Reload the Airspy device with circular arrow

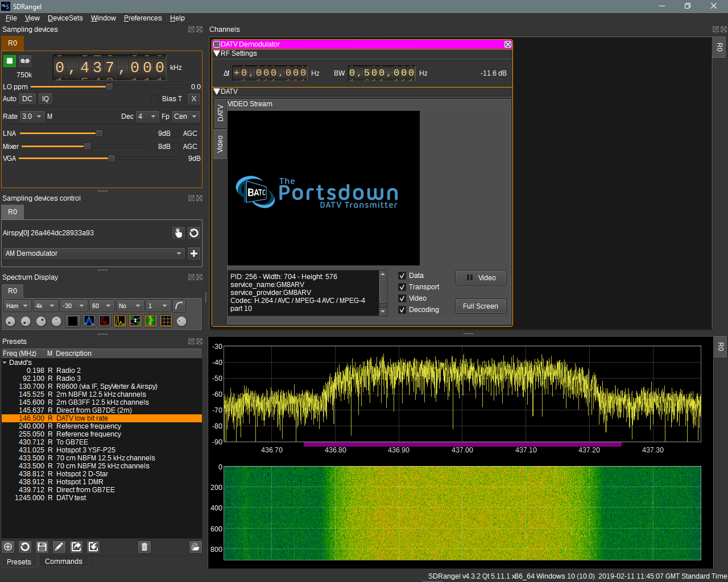[x=194, y=233]
